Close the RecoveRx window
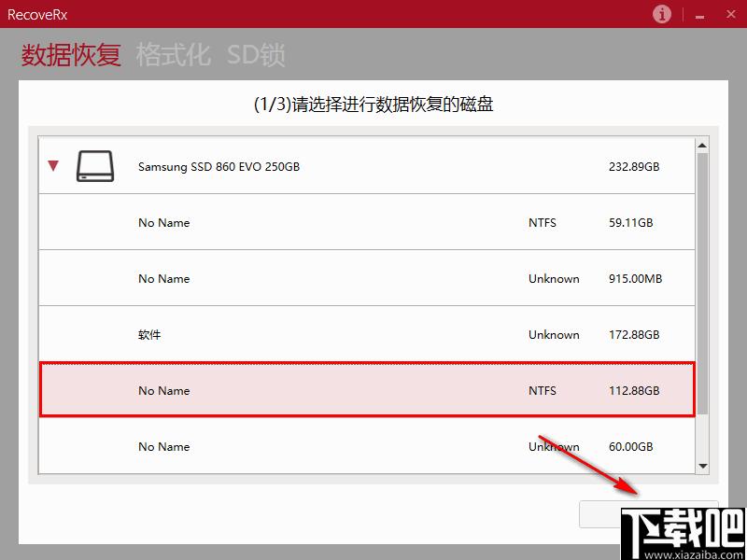 point(731,14)
